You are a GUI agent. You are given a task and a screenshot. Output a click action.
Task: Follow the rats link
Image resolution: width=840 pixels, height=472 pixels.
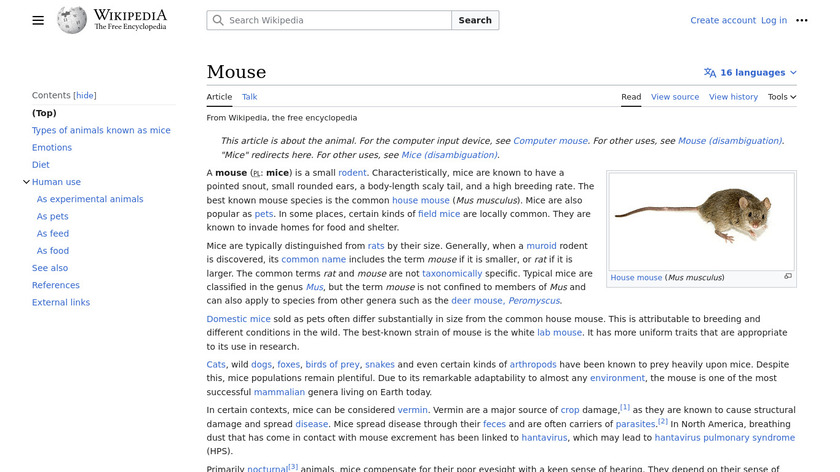click(x=376, y=246)
